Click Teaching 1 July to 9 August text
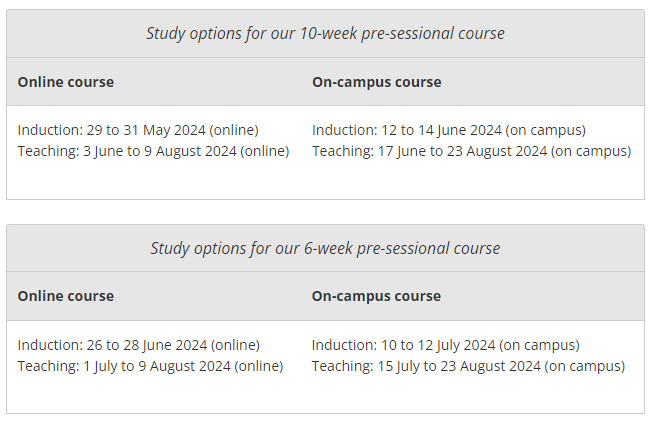Viewport: 654px width, 425px height. click(x=150, y=366)
